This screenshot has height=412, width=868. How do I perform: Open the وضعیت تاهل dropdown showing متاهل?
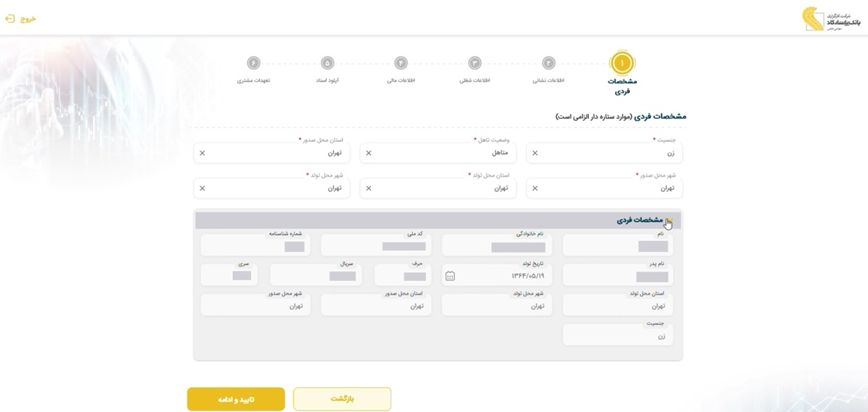pyautogui.click(x=438, y=153)
